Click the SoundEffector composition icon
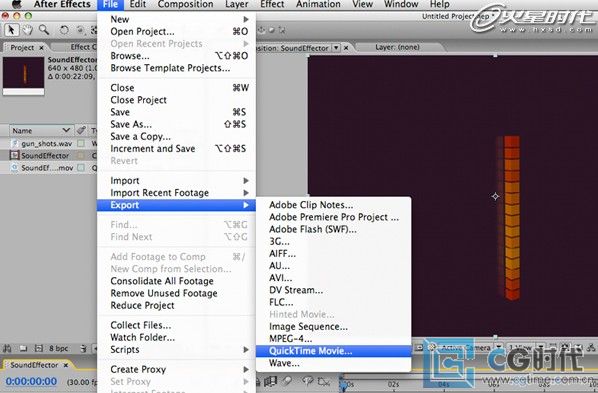The height and width of the screenshot is (393, 598). coord(14,155)
